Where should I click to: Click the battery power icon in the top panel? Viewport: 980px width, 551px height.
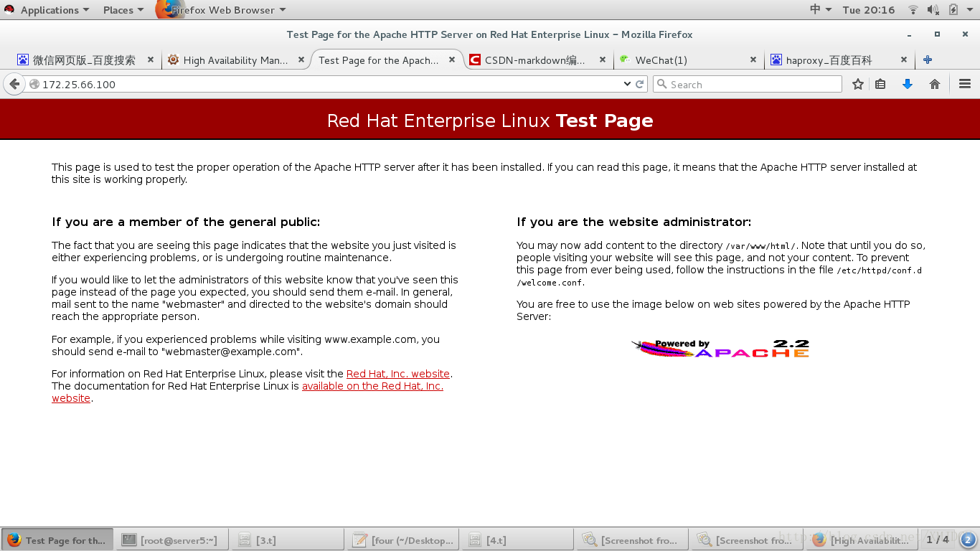tap(953, 10)
